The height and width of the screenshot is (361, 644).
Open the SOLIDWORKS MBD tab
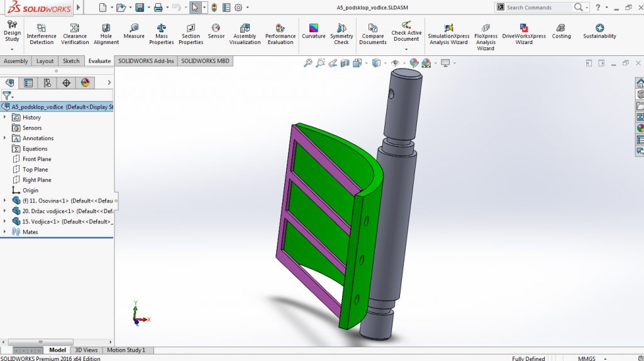205,61
